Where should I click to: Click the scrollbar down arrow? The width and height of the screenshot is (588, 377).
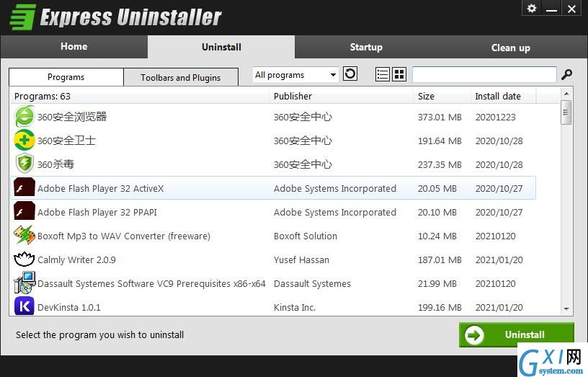(566, 309)
